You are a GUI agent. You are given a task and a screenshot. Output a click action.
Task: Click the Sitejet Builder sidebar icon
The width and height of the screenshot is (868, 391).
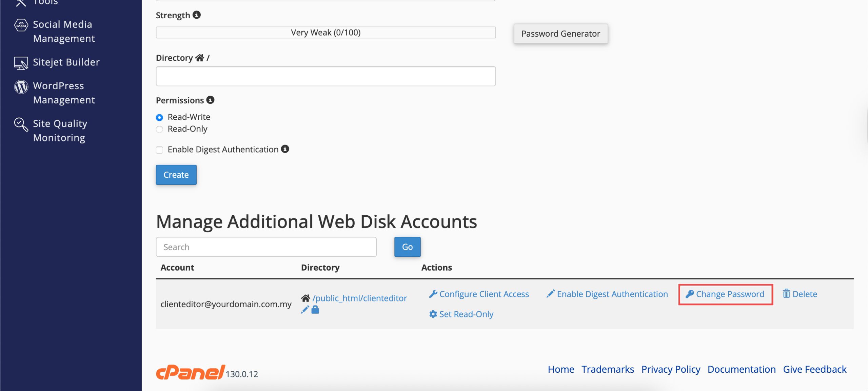coord(21,63)
